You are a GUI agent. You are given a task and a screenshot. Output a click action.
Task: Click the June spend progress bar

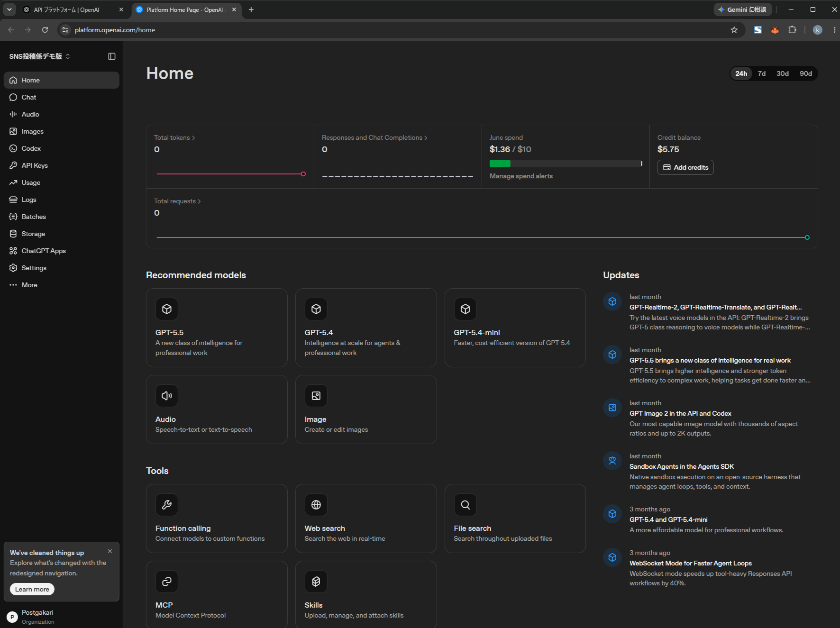click(x=566, y=164)
